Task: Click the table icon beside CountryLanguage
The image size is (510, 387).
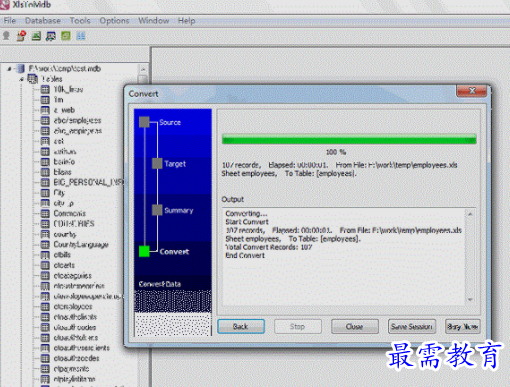Action: pyautogui.click(x=45, y=244)
